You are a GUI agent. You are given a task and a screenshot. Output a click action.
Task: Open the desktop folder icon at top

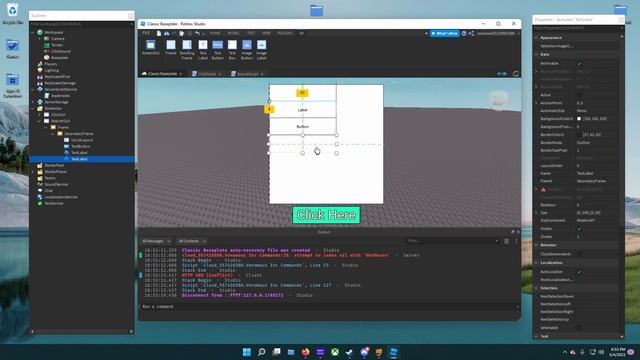pyautogui.click(x=316, y=10)
